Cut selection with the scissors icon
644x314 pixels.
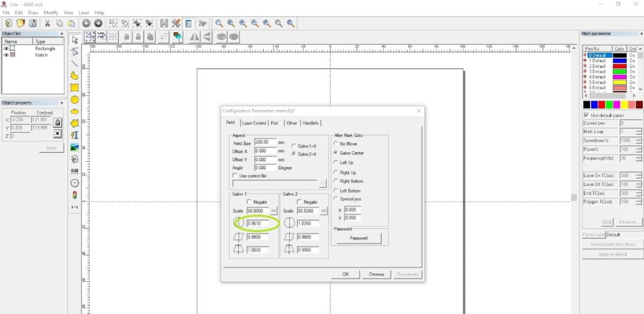point(48,23)
